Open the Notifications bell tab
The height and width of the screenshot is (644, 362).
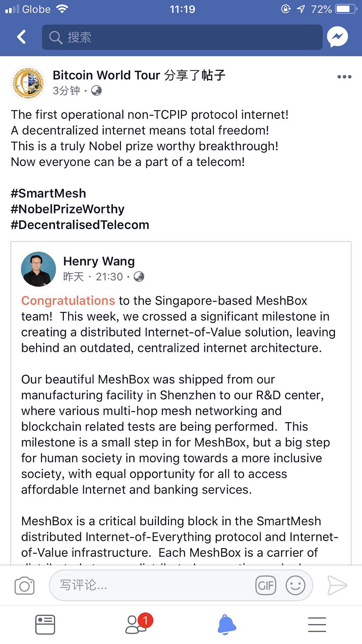pos(227,624)
